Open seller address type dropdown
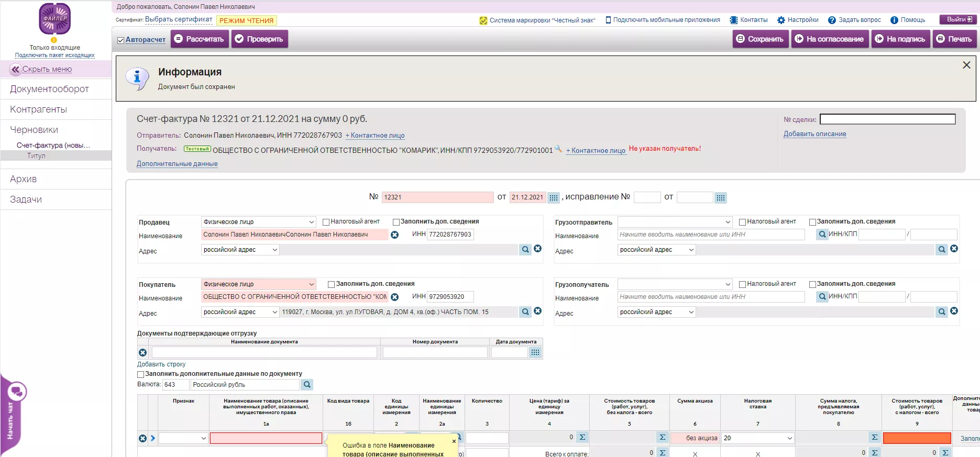Viewport: 980px width, 457px height. pos(240,250)
